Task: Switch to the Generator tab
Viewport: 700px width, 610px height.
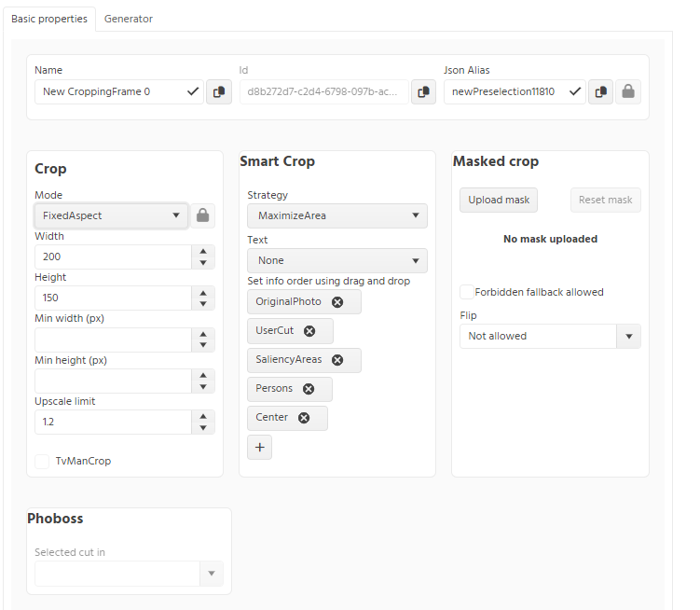Action: point(129,19)
